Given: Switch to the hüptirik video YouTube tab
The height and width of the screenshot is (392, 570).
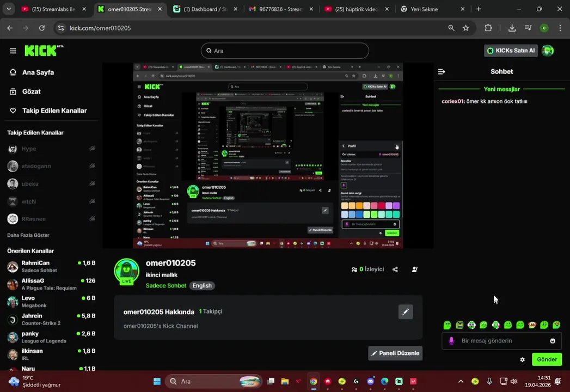Looking at the screenshot, I should (357, 9).
